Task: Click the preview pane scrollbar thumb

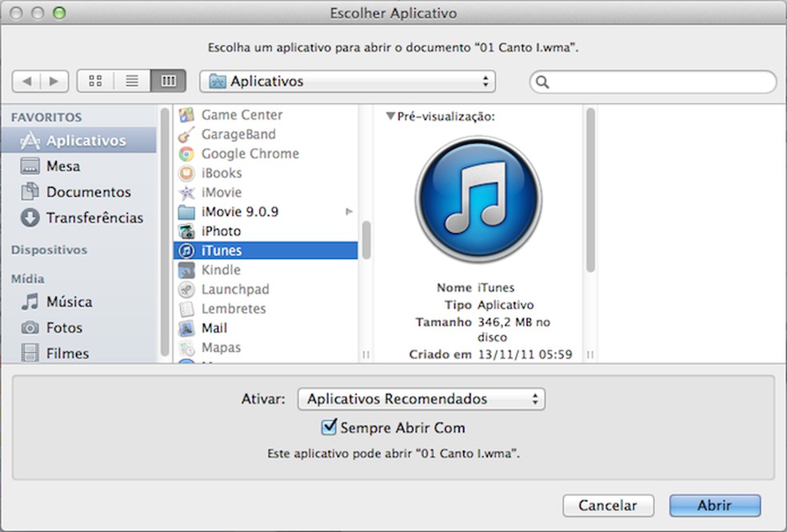Action: (590, 190)
